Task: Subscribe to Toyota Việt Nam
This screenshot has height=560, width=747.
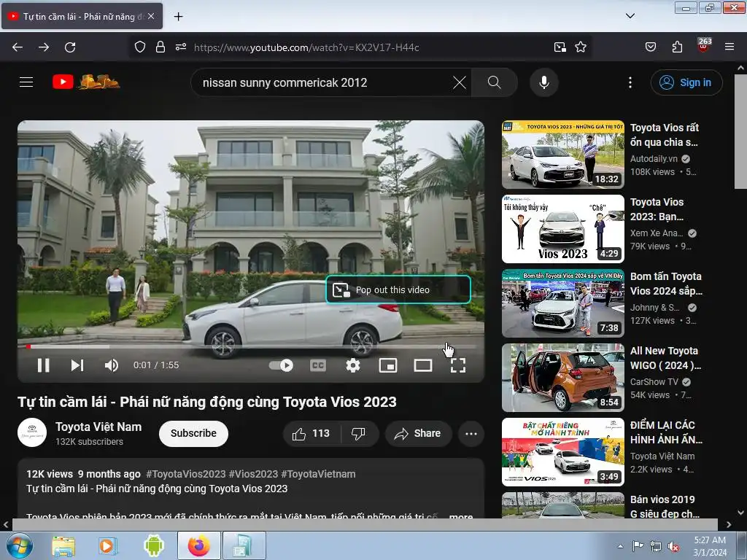Action: coord(193,433)
